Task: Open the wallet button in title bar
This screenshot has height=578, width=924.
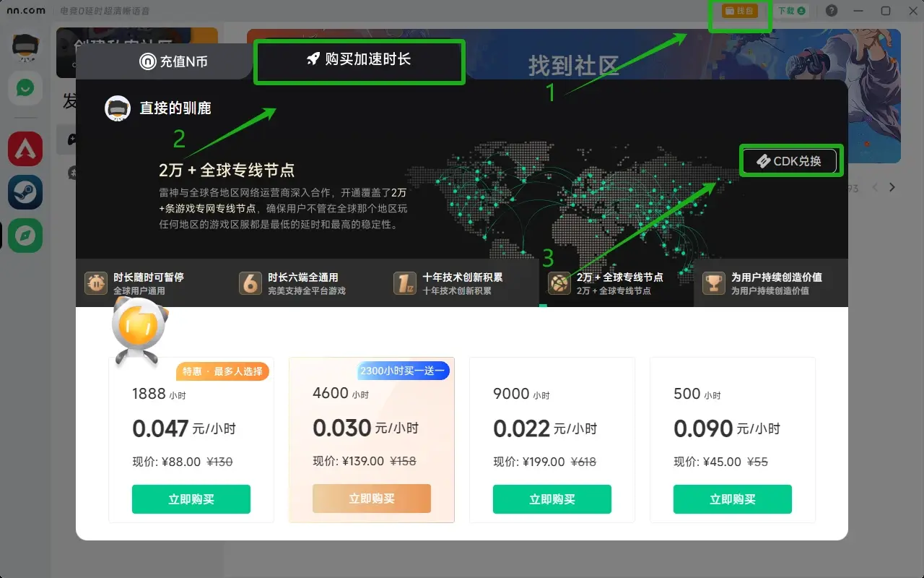Action: 740,11
